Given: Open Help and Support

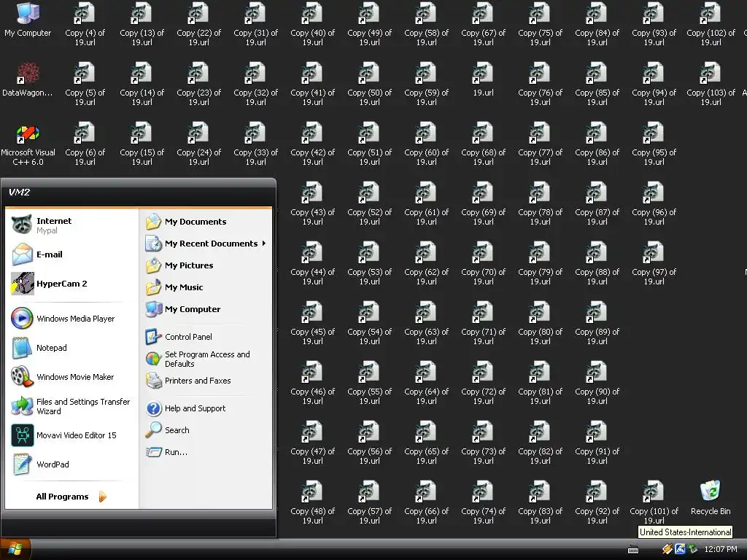Looking at the screenshot, I should (206, 408).
